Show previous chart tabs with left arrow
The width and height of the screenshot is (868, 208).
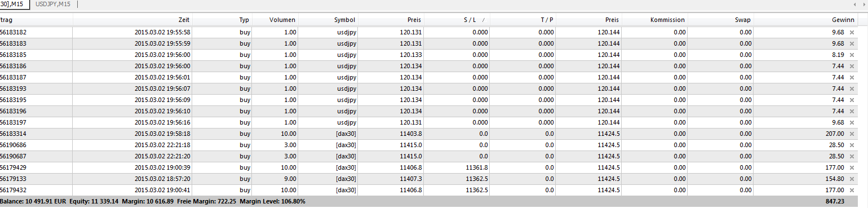click(x=855, y=5)
